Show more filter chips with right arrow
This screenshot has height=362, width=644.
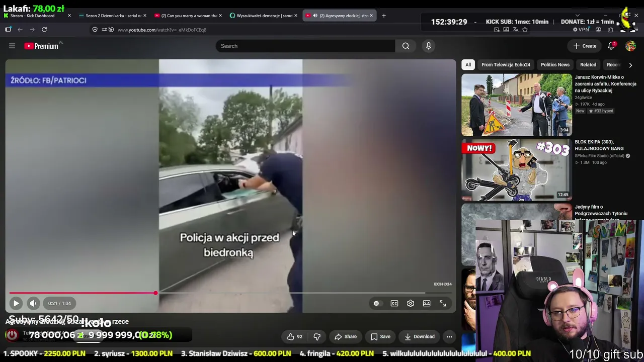tap(630, 65)
